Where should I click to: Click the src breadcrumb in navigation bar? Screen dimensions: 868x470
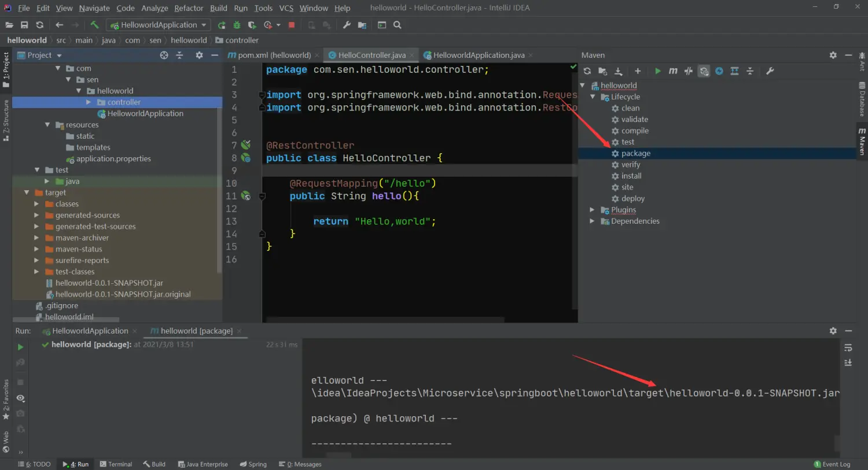61,40
